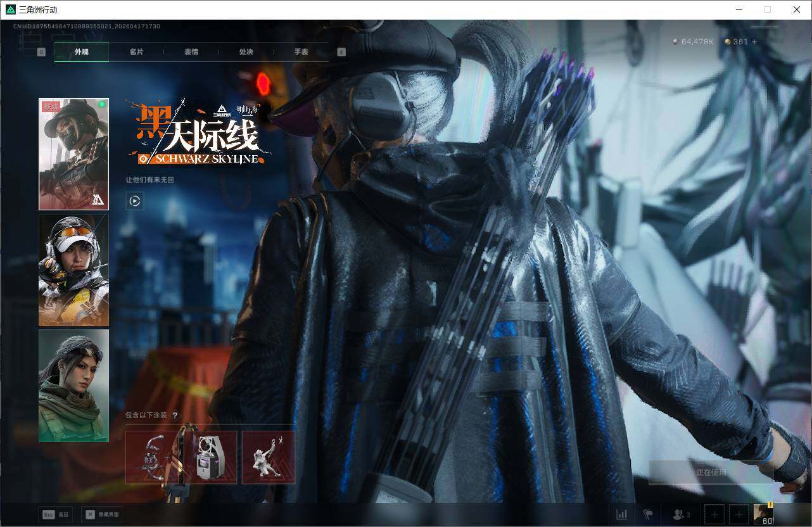
Task: Open the statistics bar-chart icon
Action: pyautogui.click(x=621, y=514)
